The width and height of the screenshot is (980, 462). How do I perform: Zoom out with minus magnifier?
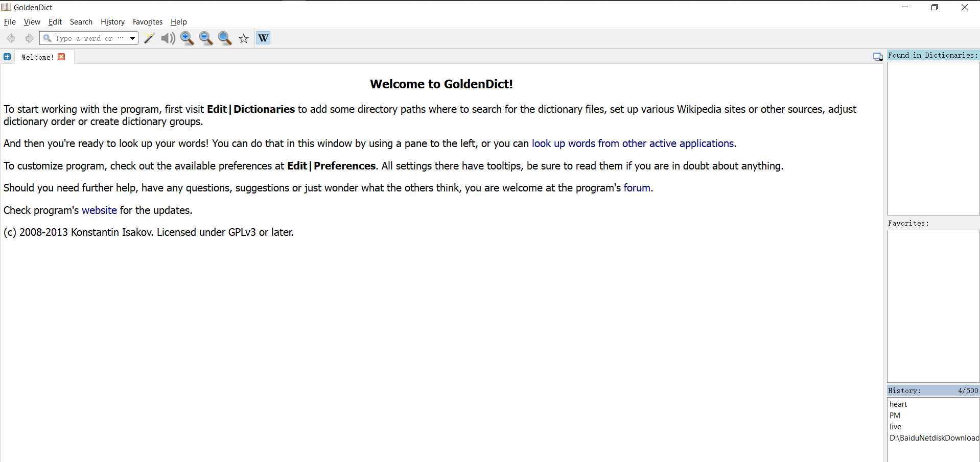coord(206,38)
